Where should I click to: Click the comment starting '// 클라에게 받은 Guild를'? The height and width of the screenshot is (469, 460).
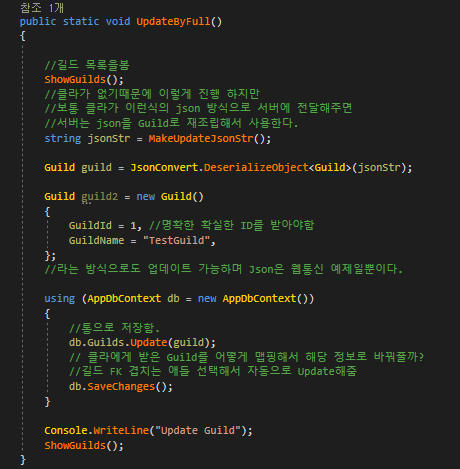[247, 357]
